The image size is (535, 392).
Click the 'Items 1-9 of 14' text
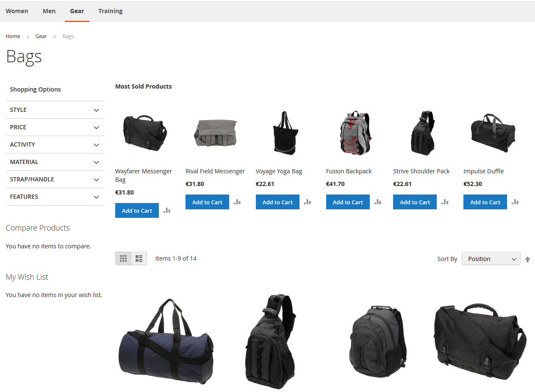176,259
